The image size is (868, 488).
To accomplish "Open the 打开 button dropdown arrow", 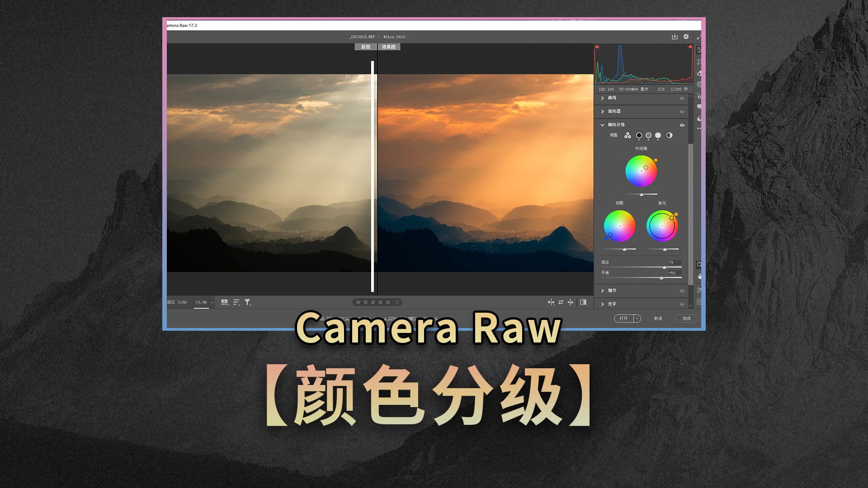I will pos(637,319).
